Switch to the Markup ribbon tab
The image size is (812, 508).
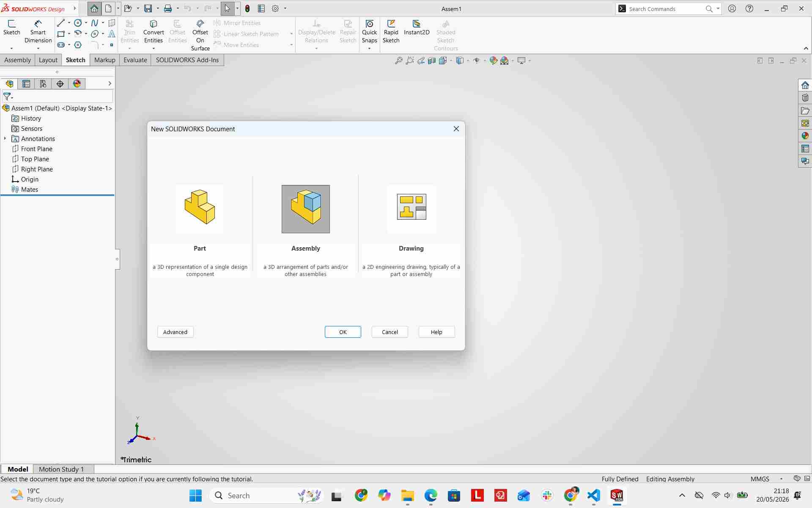(105, 60)
